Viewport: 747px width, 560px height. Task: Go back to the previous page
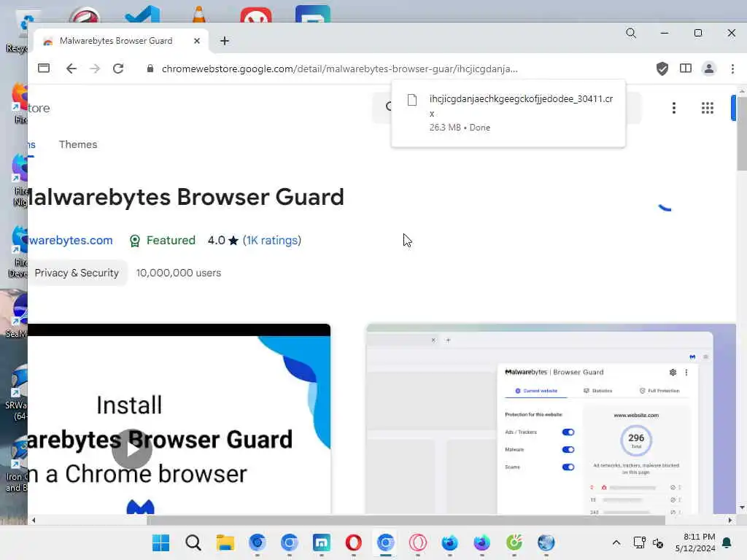point(71,69)
